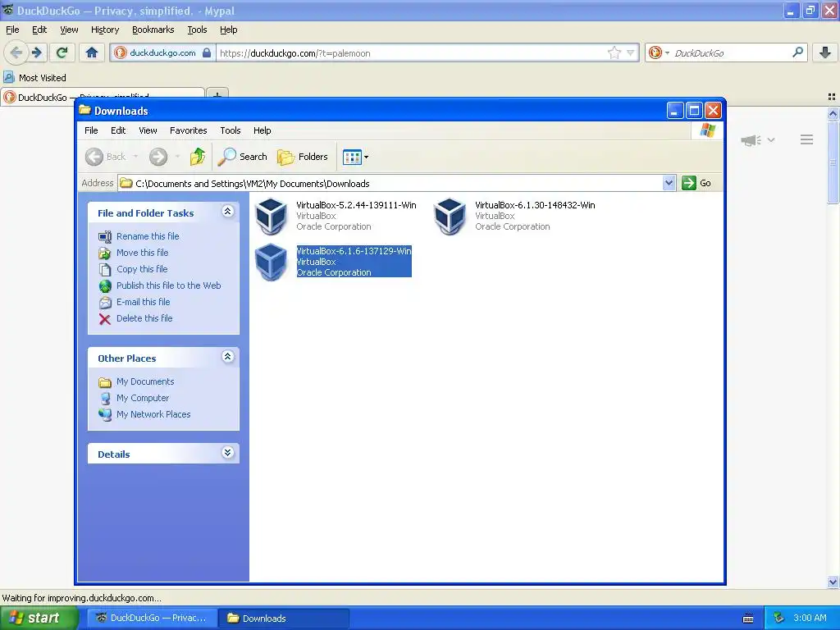This screenshot has height=630, width=840.
Task: Open the Back button history dropdown
Action: (136, 157)
